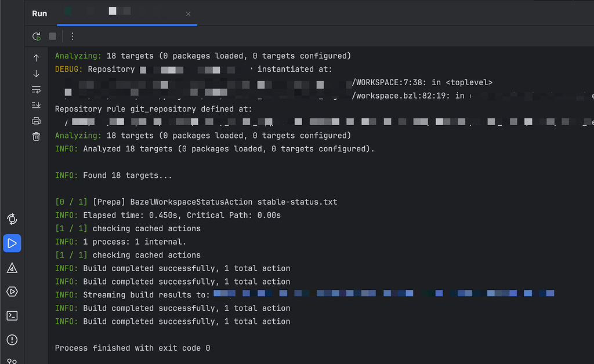The image size is (594, 364).
Task: Rerun the Bazel build
Action: [36, 36]
